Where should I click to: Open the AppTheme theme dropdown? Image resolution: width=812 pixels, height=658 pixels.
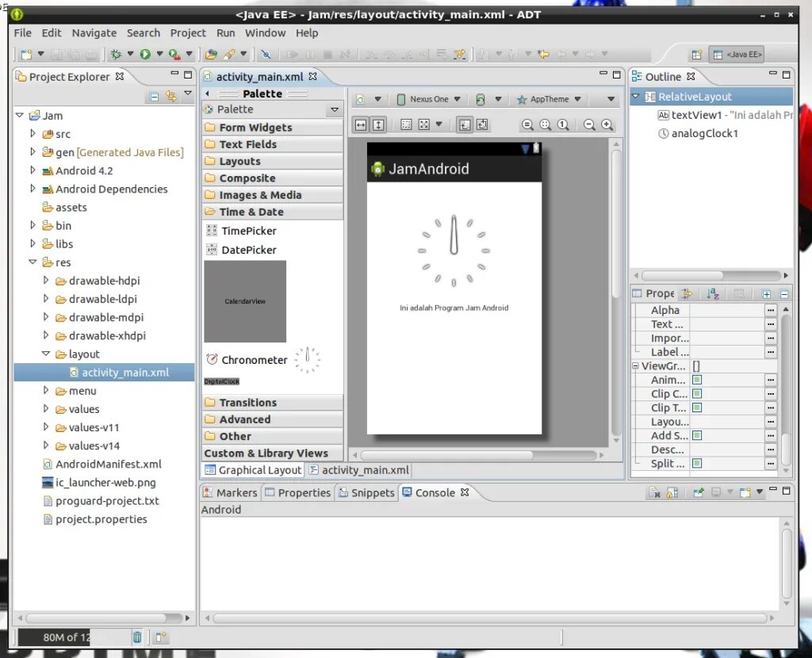coord(549,99)
